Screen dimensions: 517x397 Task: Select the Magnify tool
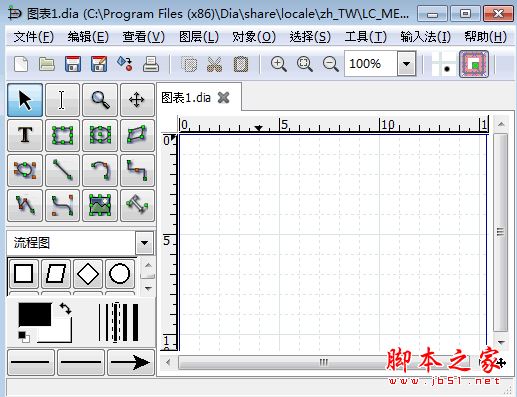[100, 100]
